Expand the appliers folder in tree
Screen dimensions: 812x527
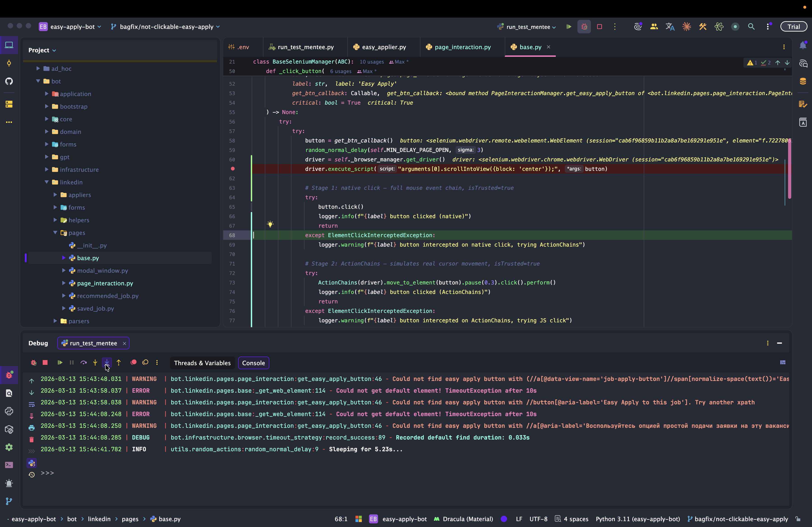(55, 195)
